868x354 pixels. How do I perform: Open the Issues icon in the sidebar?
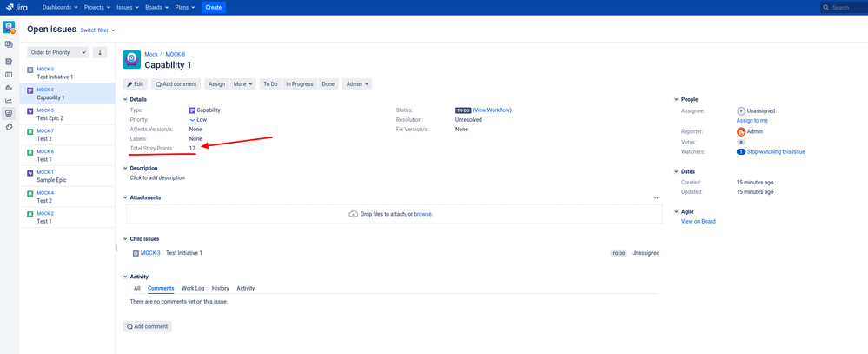[9, 114]
